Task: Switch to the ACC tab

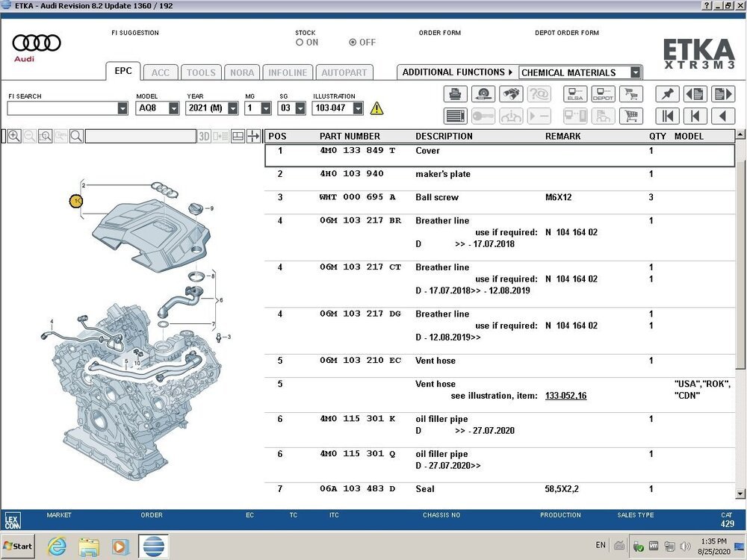Action: coord(160,72)
